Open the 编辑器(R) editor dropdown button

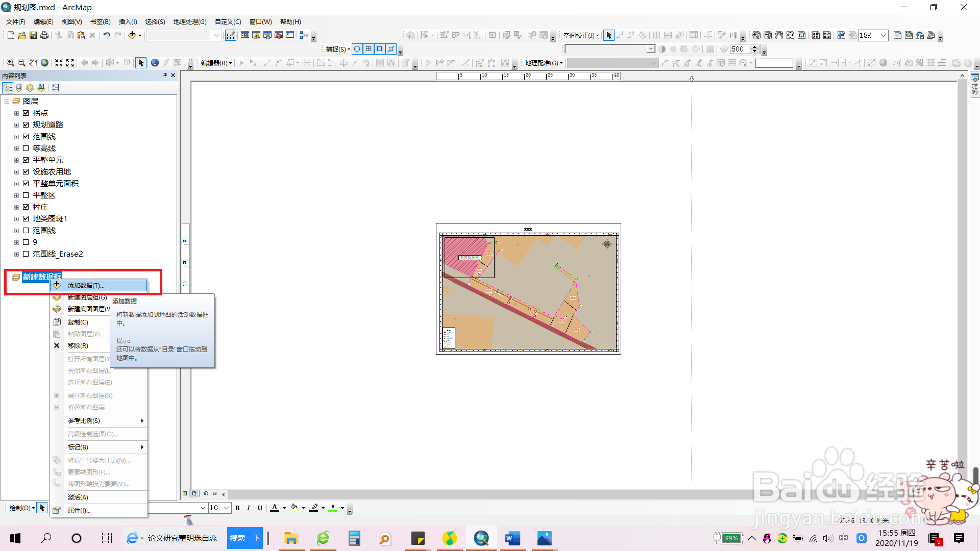pyautogui.click(x=216, y=63)
